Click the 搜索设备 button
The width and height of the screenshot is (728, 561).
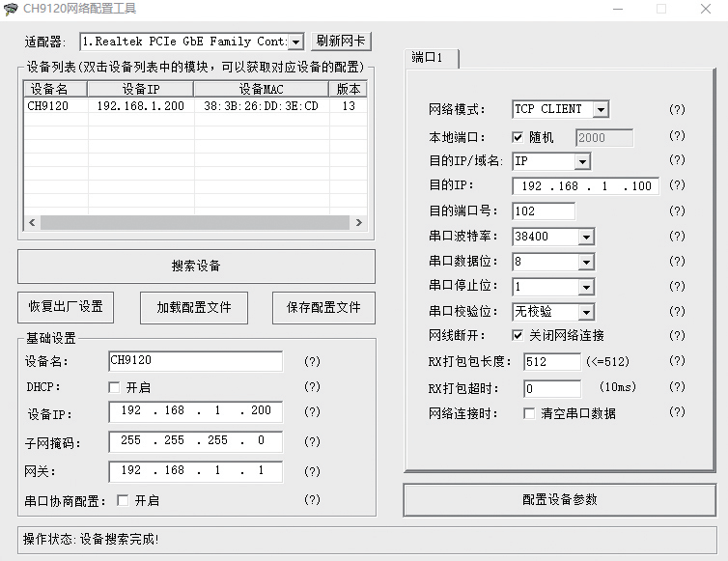[x=196, y=266]
